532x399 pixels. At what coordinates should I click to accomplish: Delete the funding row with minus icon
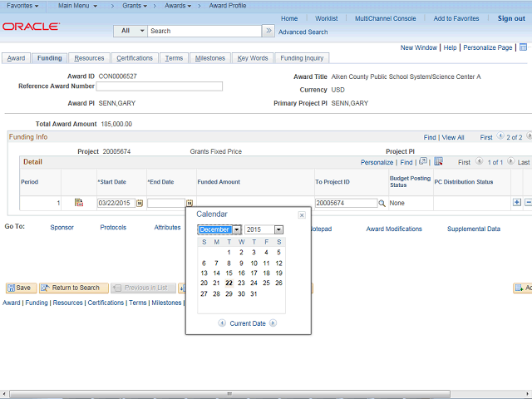(x=529, y=203)
